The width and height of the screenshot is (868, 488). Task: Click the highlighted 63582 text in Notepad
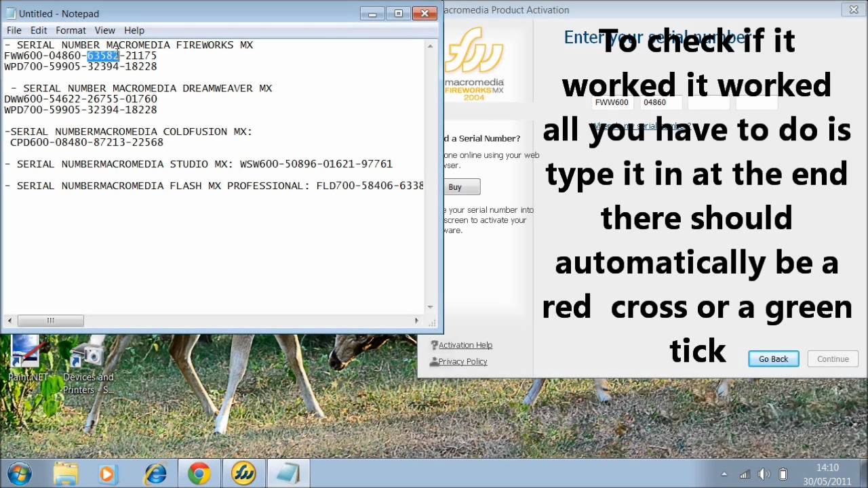click(x=103, y=56)
